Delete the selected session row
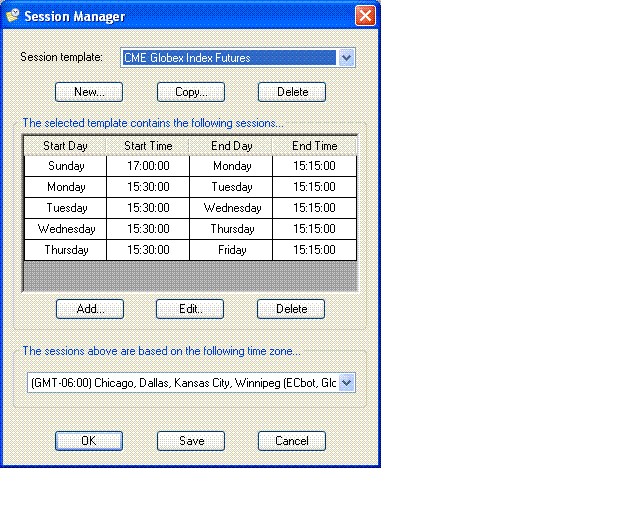Screen dimensions: 640x512 tap(291, 309)
